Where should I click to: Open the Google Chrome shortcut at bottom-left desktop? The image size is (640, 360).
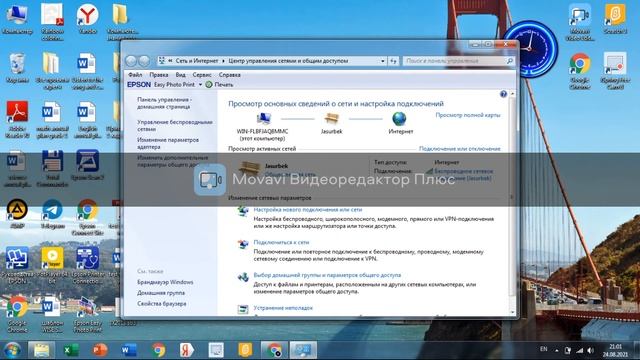pos(17,314)
